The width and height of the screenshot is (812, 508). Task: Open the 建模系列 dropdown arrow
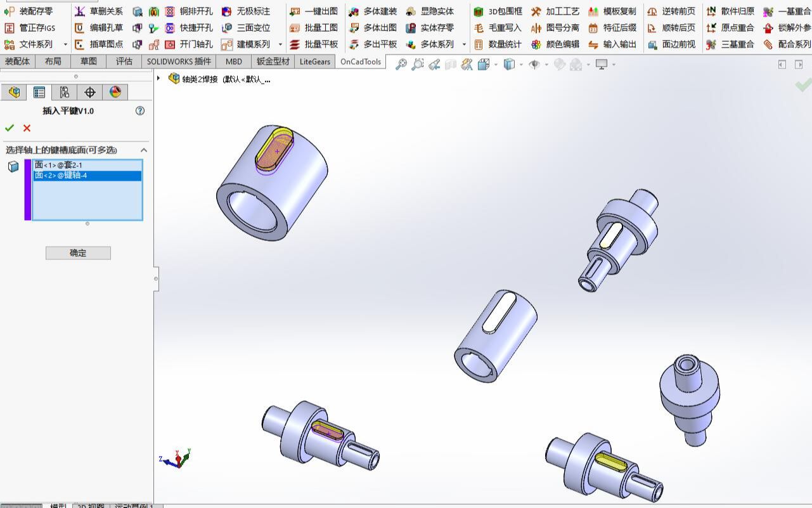tap(280, 44)
